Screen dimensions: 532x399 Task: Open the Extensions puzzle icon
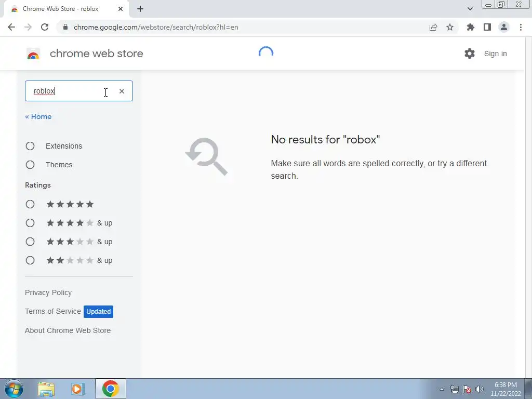coord(470,27)
